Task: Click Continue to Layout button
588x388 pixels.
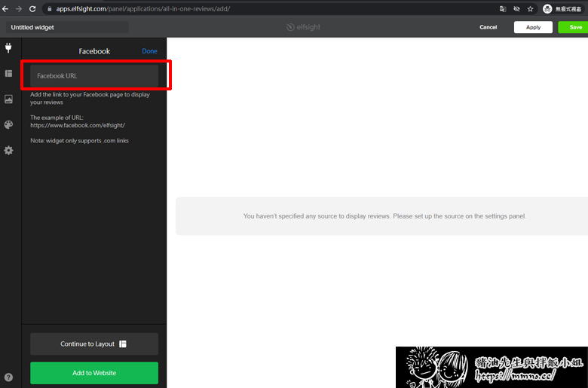Action: pos(94,344)
